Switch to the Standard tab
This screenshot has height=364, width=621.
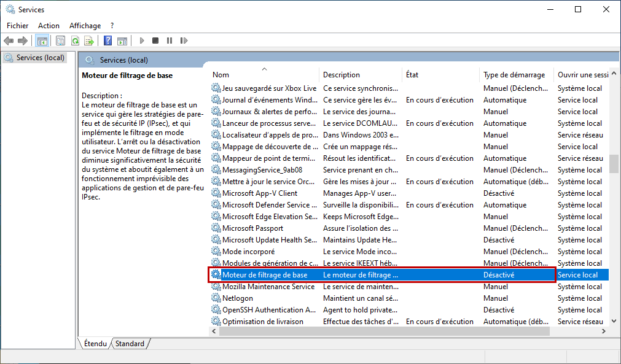pos(130,344)
